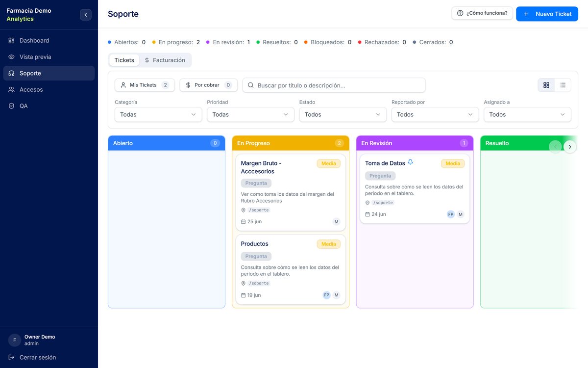Open the Margen Bruto - Acccesorios ticket
The height and width of the screenshot is (368, 588).
(291, 192)
